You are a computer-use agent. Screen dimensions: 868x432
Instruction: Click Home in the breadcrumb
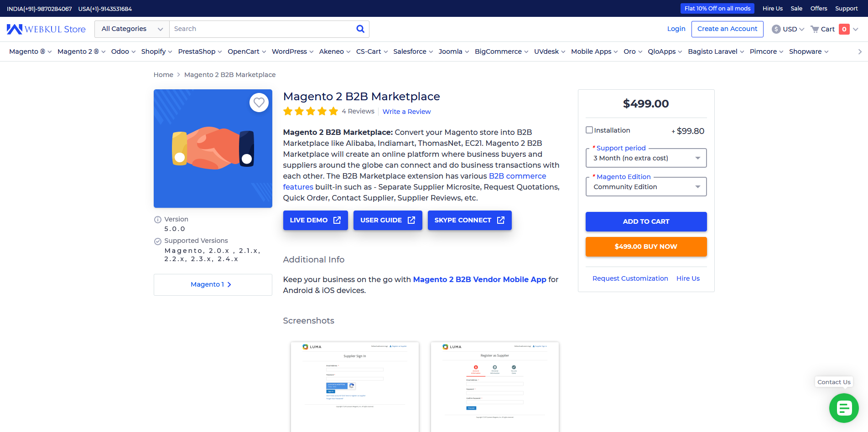pyautogui.click(x=163, y=75)
